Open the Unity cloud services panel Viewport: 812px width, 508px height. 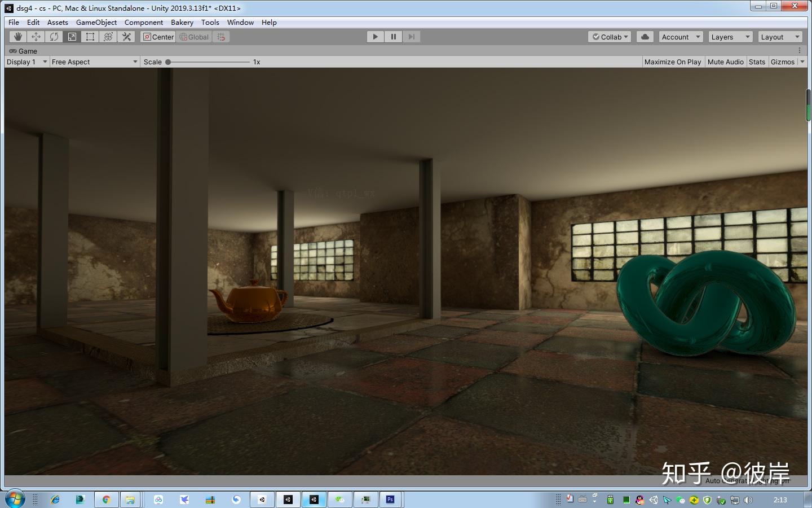coord(645,36)
